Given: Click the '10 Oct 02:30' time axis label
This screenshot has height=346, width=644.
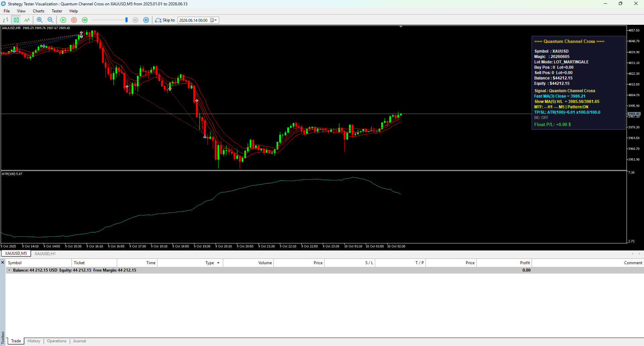Looking at the screenshot, I should [396, 246].
